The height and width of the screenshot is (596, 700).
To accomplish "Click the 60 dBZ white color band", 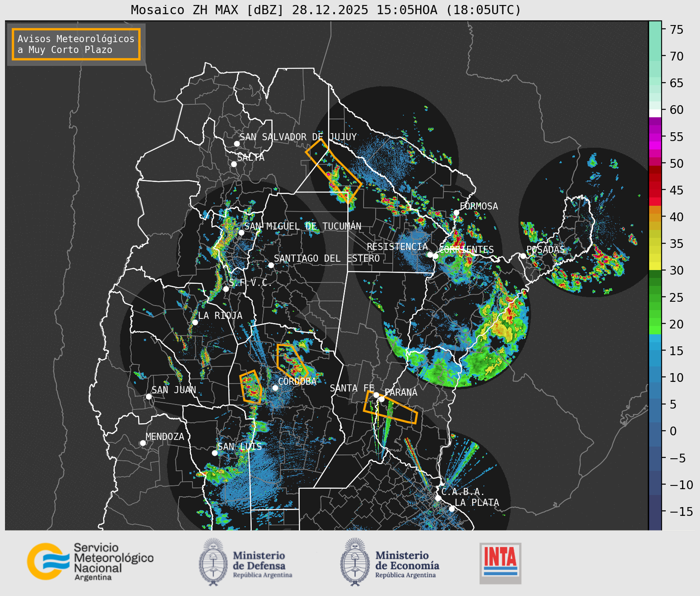I will [655, 113].
